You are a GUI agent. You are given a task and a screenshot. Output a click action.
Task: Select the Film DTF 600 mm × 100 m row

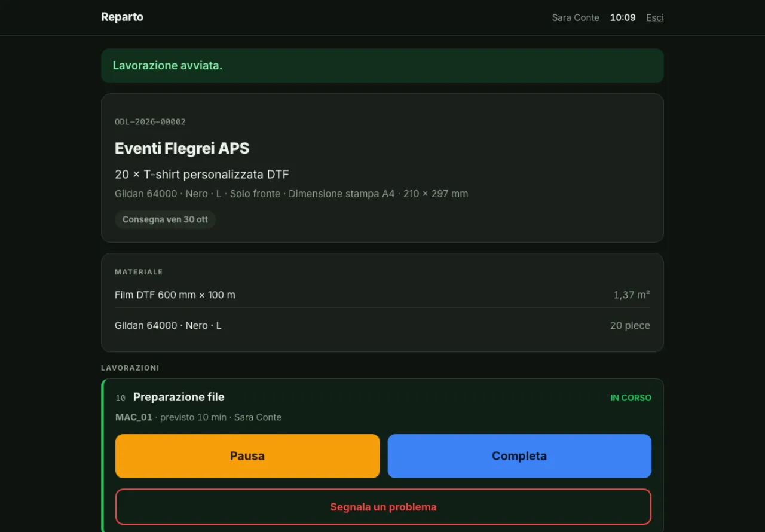click(x=382, y=295)
